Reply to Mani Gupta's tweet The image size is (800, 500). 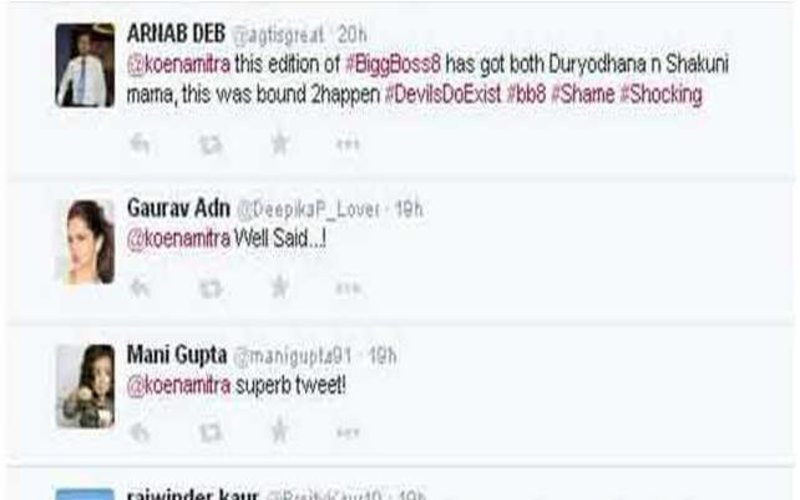point(139,433)
